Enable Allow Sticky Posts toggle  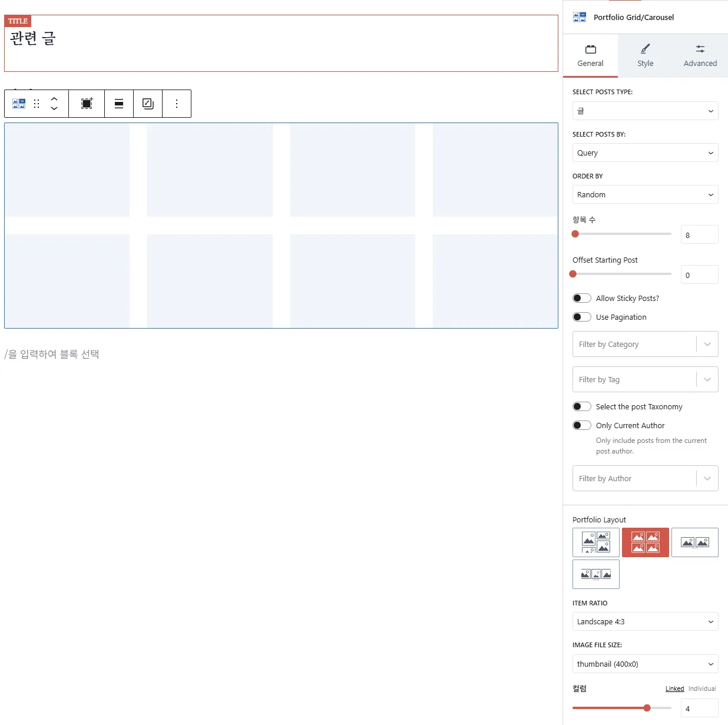point(582,299)
